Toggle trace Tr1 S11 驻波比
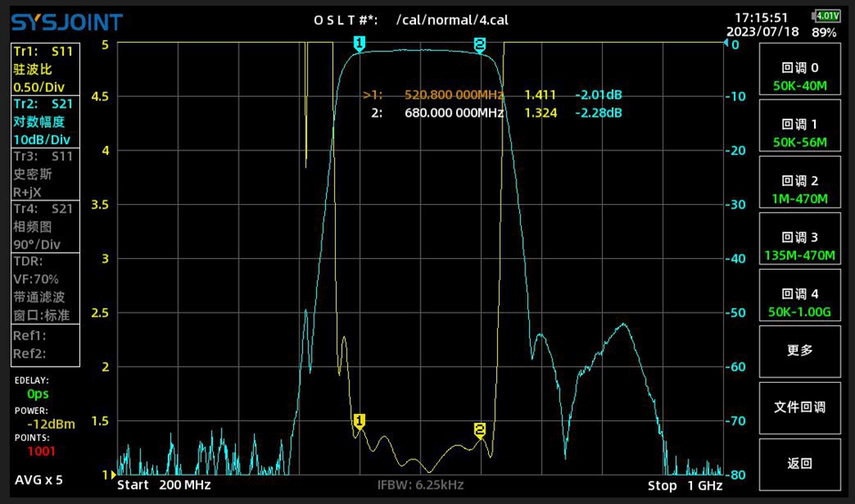The image size is (855, 504). (x=45, y=69)
